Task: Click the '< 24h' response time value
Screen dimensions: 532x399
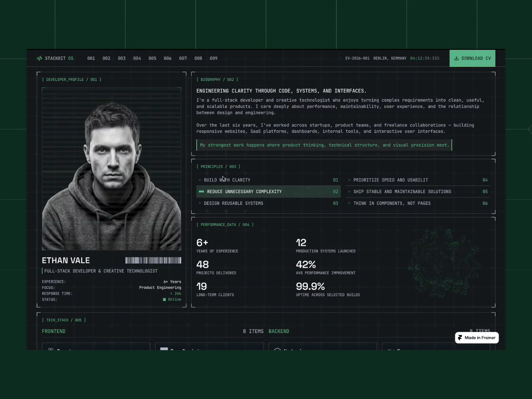Action: [176, 294]
